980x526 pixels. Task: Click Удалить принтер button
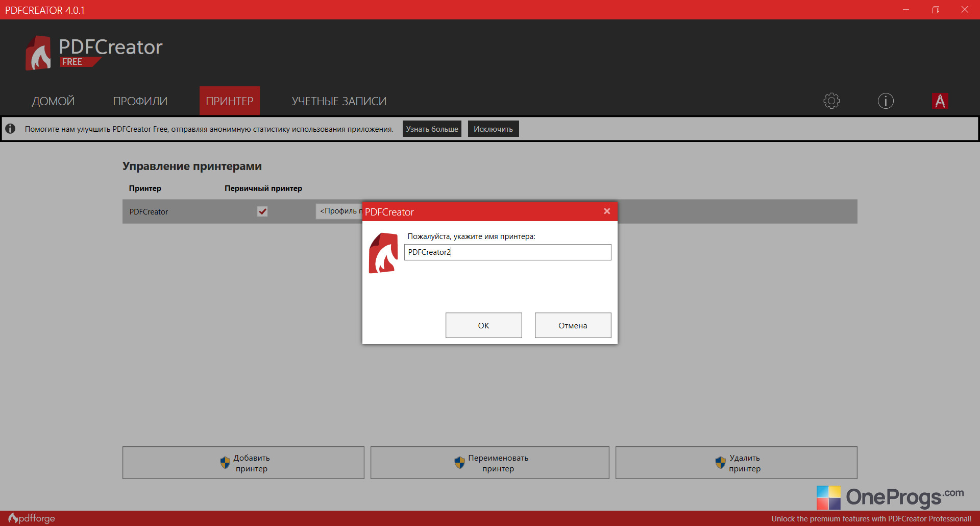pos(737,463)
